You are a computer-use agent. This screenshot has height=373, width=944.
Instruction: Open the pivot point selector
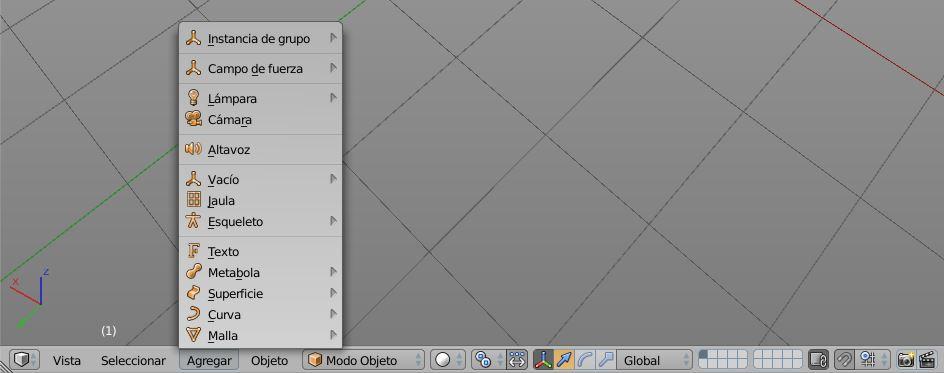(488, 360)
